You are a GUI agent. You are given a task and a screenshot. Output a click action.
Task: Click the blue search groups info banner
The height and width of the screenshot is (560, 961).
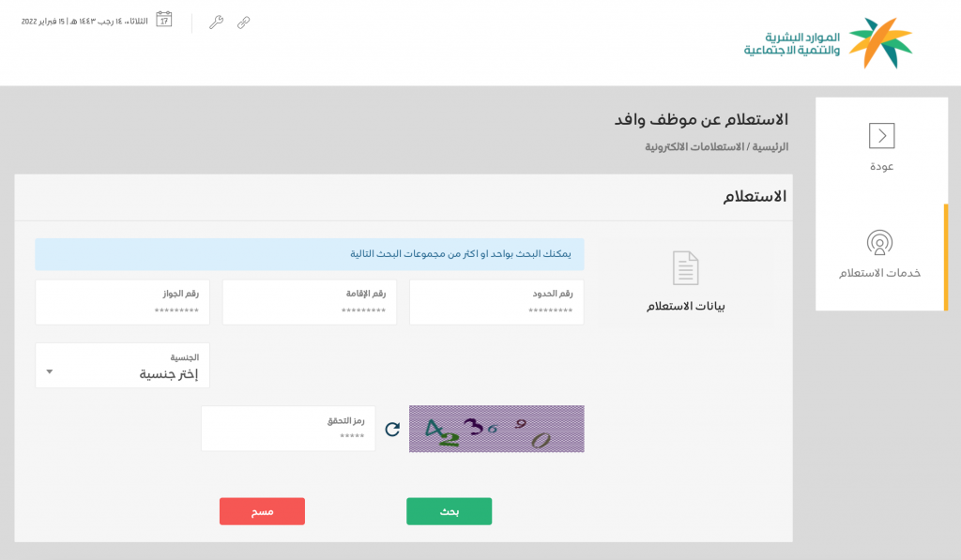[x=310, y=254]
